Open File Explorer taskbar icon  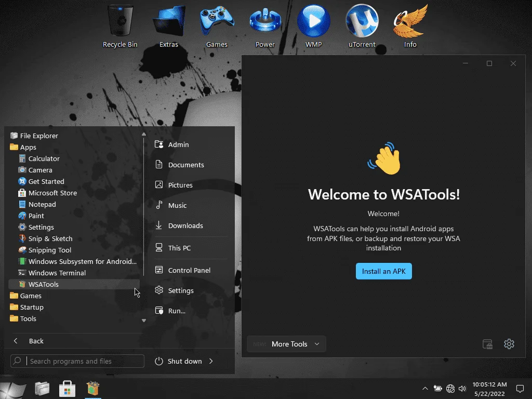click(42, 389)
